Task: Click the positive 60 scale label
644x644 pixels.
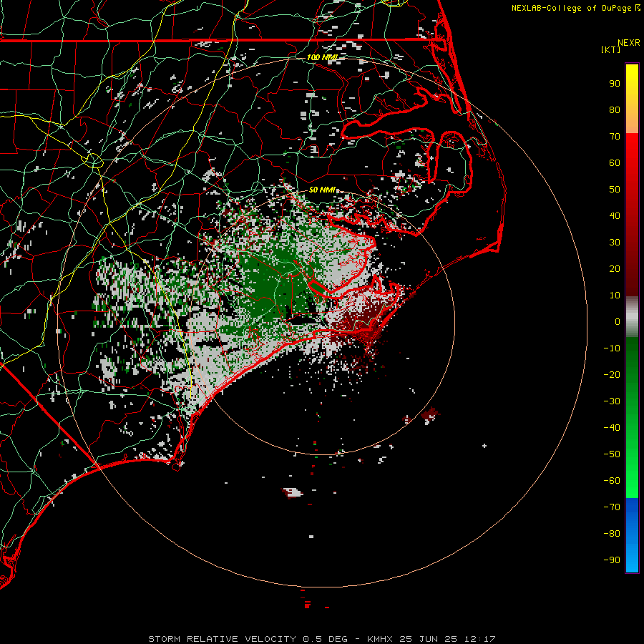Action: 615,162
